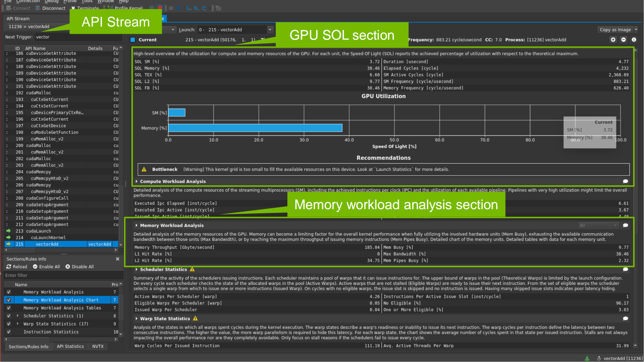Click Reload in Sections/Rules Info

click(17, 267)
